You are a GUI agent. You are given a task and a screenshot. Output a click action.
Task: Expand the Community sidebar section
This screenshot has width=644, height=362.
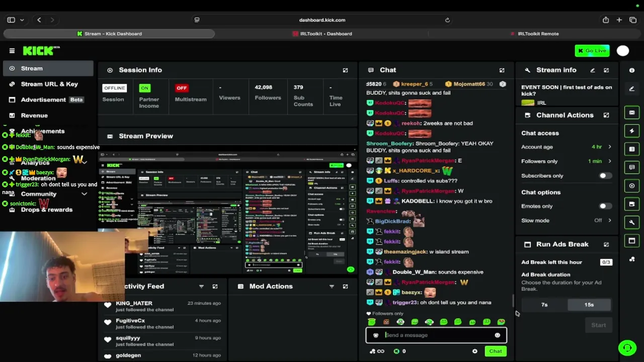point(85,194)
